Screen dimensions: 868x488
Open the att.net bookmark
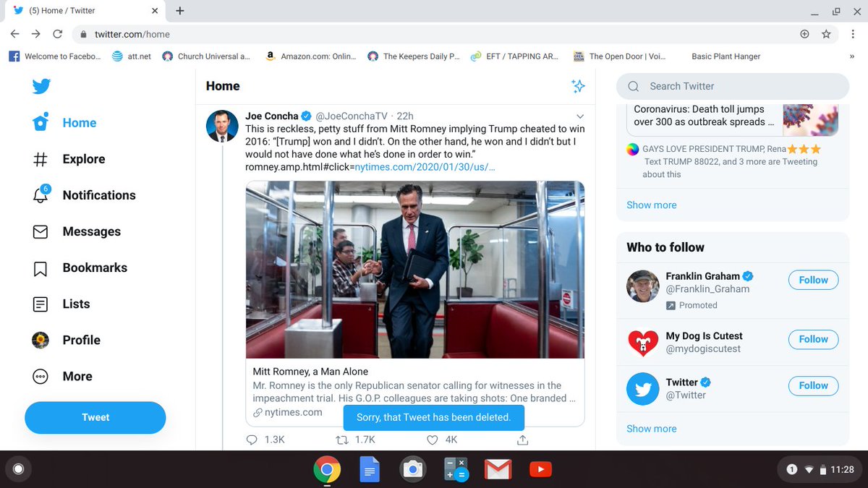(x=132, y=56)
